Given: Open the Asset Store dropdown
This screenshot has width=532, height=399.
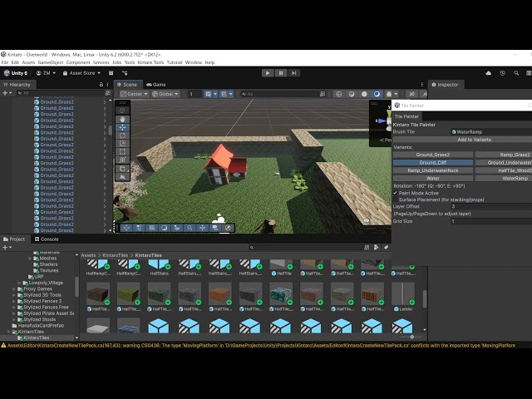Looking at the screenshot, I should [x=81, y=73].
